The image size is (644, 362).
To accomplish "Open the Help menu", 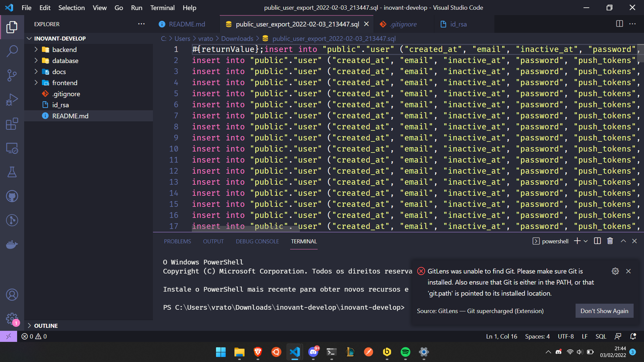I will pos(189,7).
